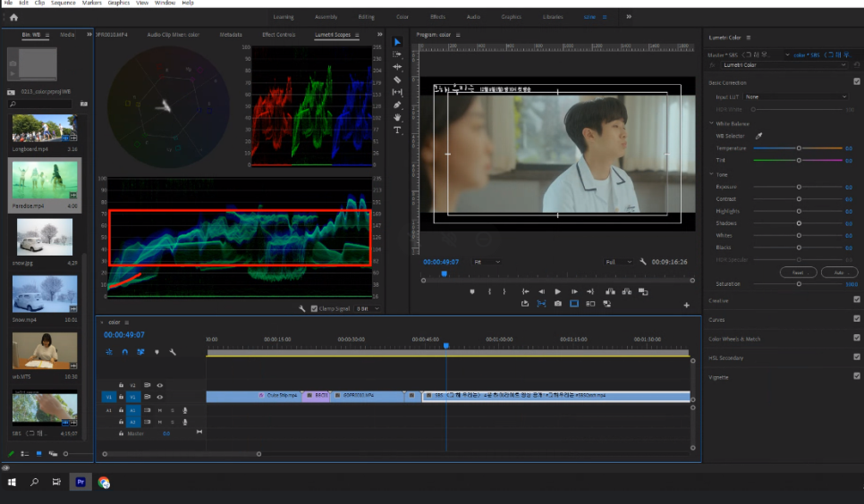Click the Mark In button
This screenshot has height=504, width=864.
[489, 291]
